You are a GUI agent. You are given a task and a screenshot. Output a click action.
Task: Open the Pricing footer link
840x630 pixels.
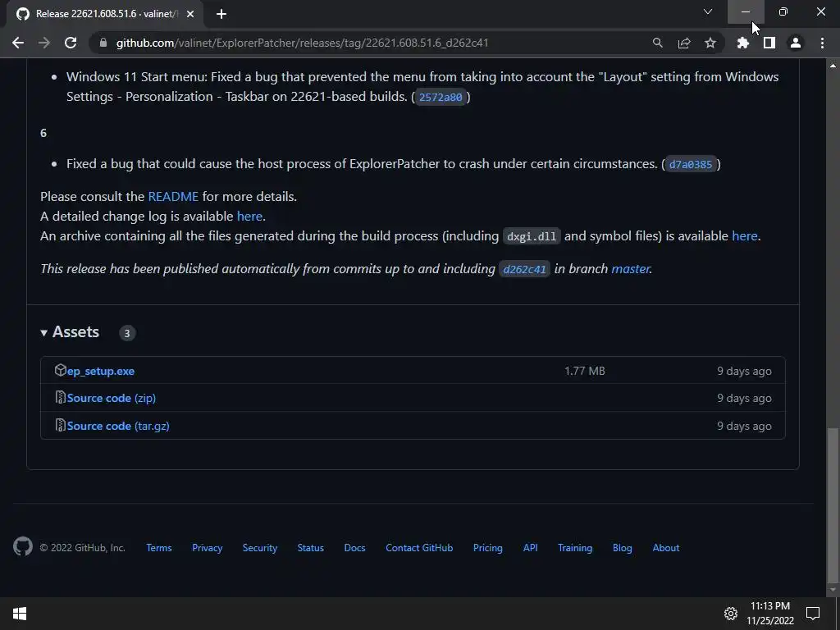[488, 548]
